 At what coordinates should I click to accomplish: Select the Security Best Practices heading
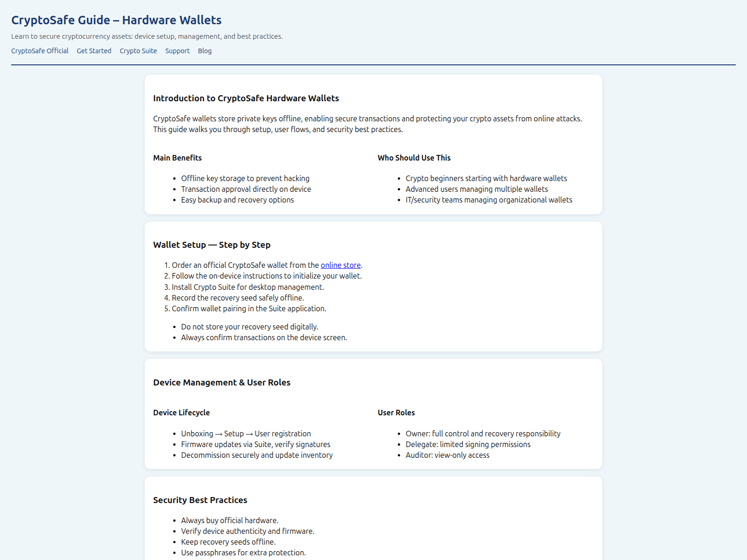(x=200, y=500)
